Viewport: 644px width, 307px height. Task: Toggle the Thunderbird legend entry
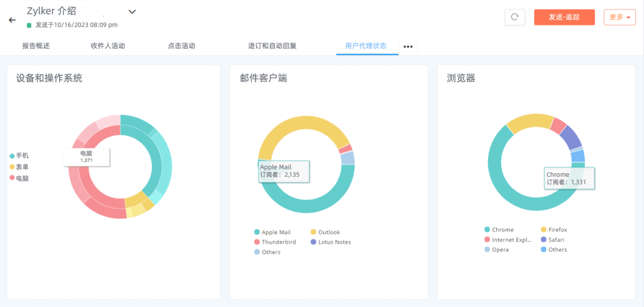click(275, 242)
